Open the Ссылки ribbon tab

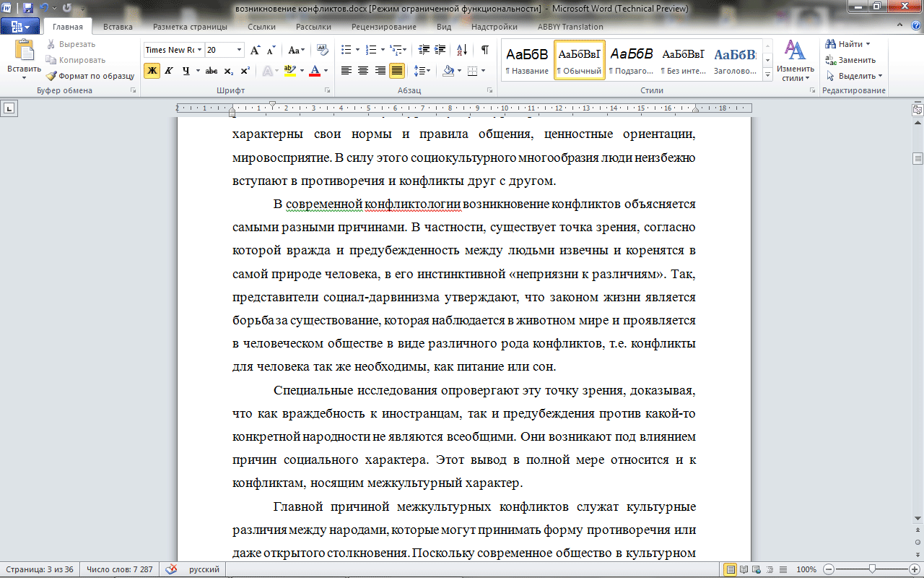click(261, 27)
